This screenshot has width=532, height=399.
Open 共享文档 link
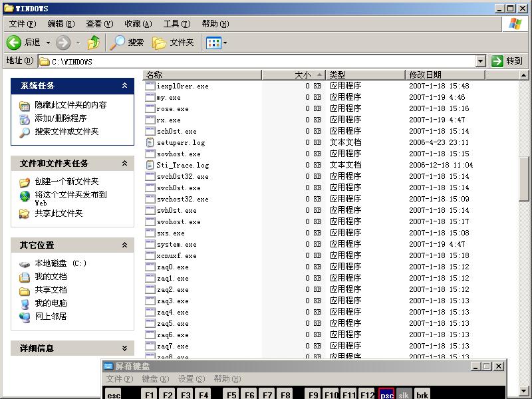point(51,290)
